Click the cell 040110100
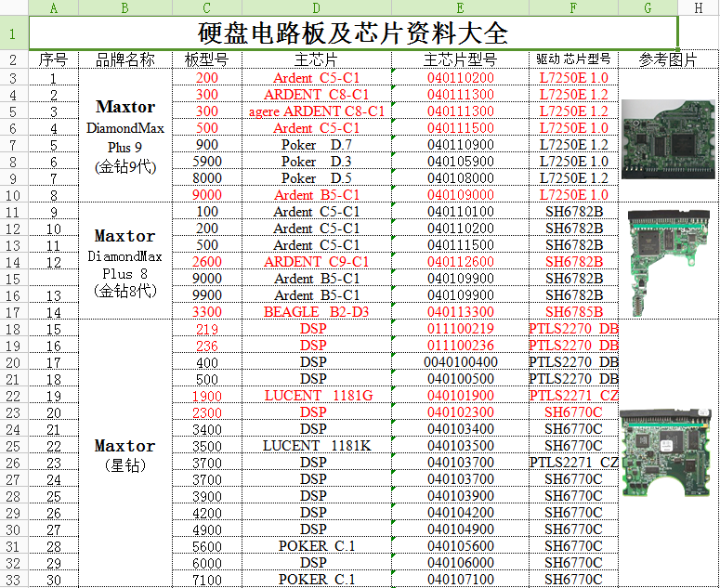 460,212
